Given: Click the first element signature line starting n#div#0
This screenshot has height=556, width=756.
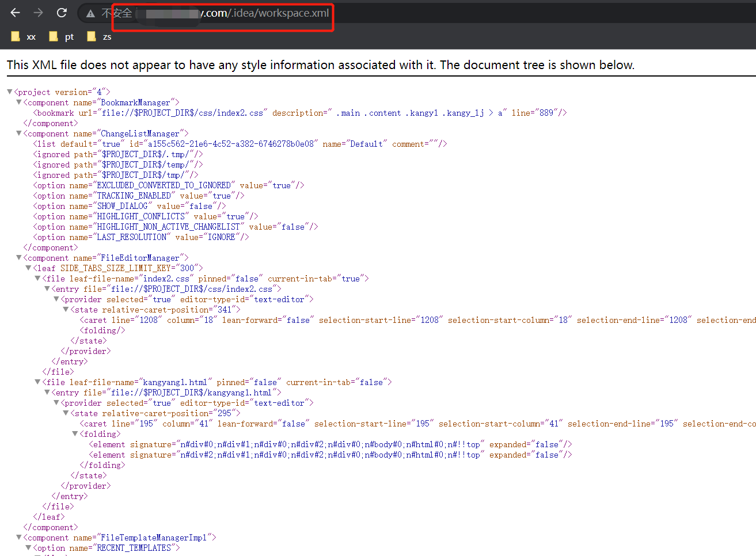Looking at the screenshot, I should pos(330,444).
